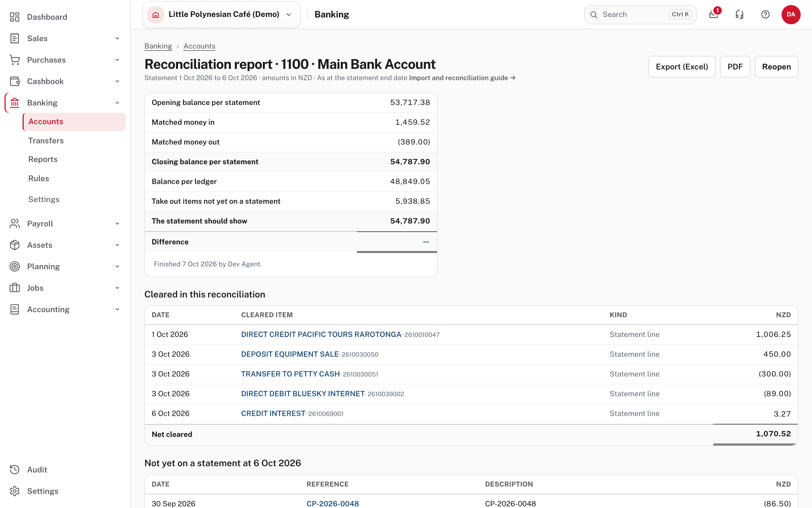
Task: Click the Accounts breadcrumb link
Action: point(199,46)
